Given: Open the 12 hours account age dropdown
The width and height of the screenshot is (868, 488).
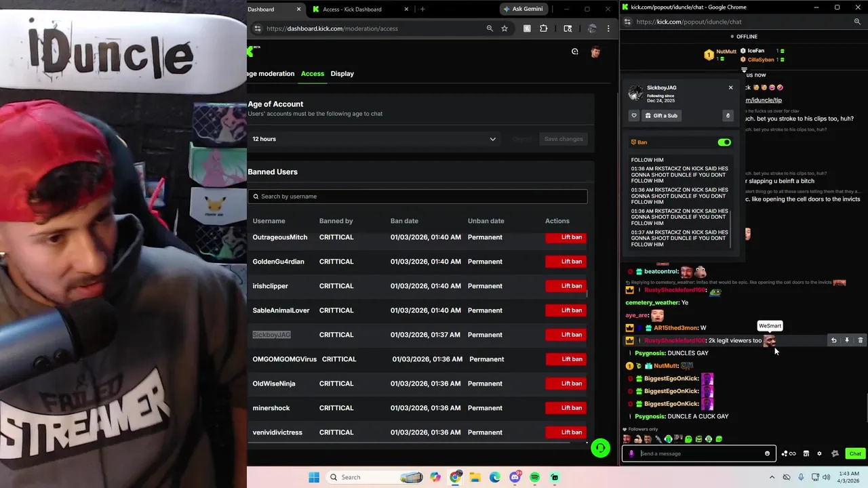Looking at the screenshot, I should pos(374,139).
